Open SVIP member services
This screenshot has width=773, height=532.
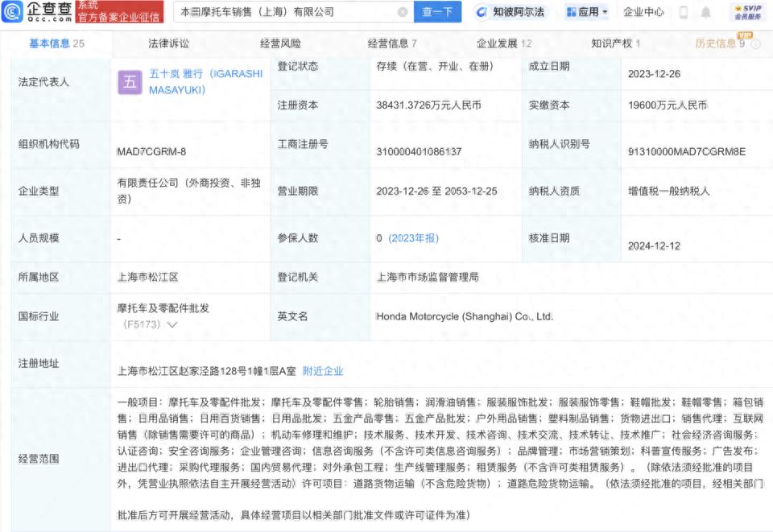coord(747,12)
